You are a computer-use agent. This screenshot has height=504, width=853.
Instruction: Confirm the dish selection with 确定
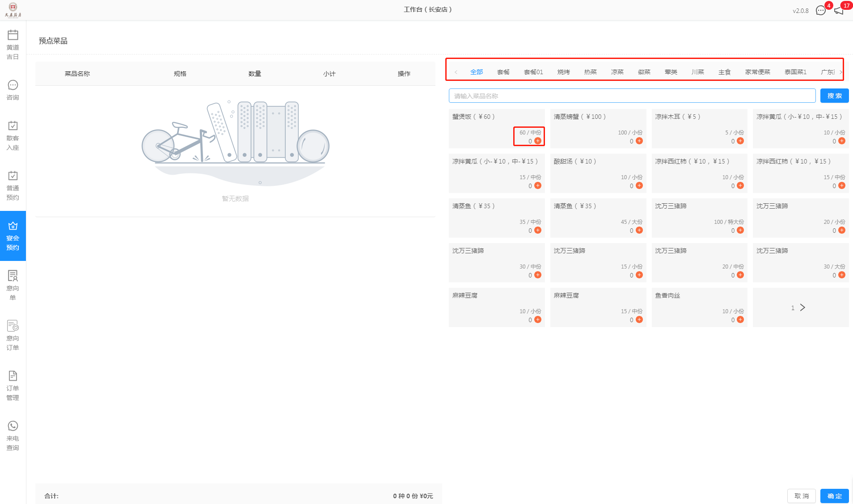click(835, 496)
